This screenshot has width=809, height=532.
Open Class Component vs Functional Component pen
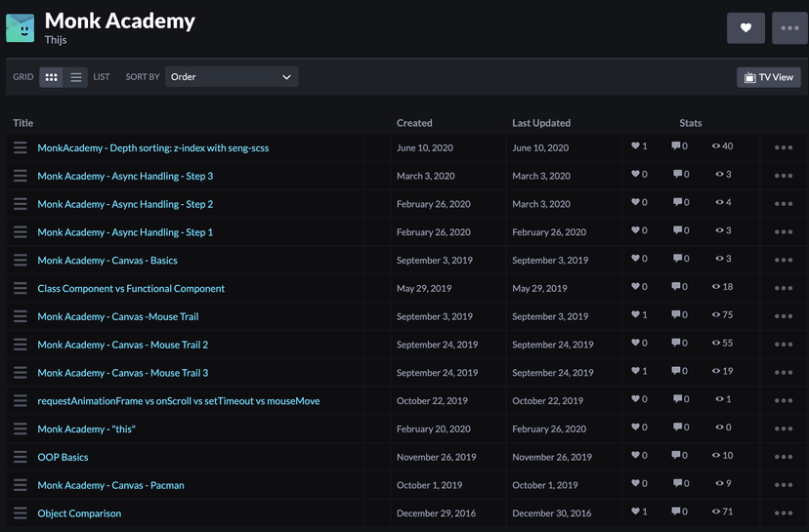(131, 289)
